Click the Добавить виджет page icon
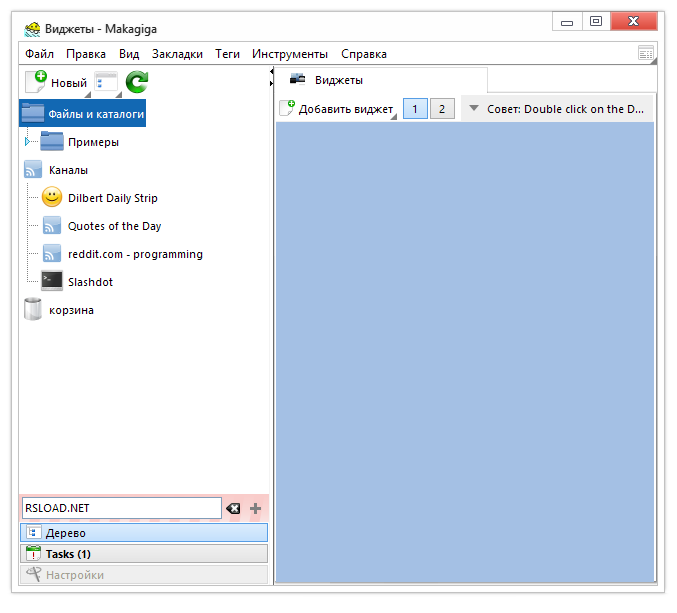 point(287,108)
